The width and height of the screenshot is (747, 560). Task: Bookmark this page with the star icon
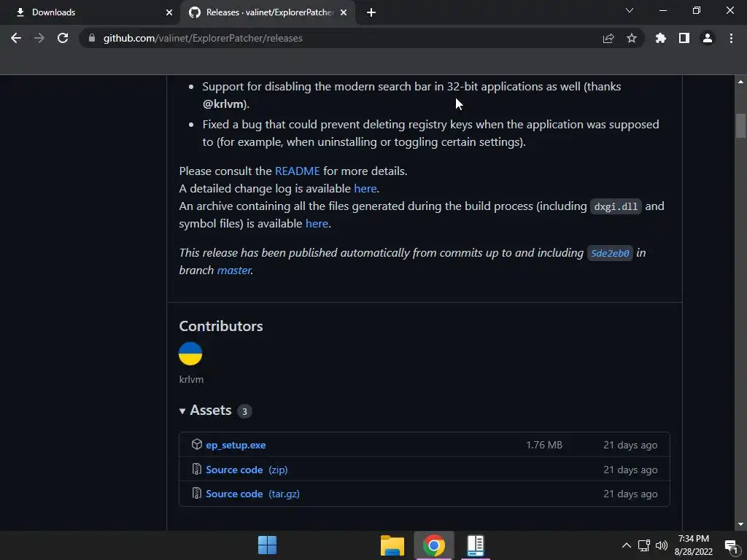coord(632,38)
